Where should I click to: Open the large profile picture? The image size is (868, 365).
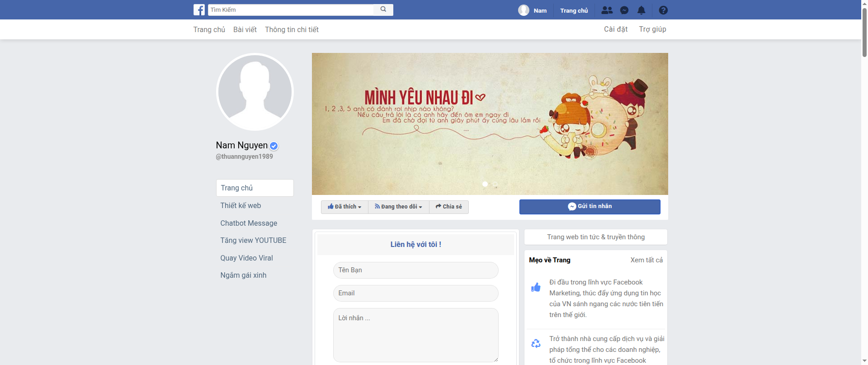coord(255,92)
